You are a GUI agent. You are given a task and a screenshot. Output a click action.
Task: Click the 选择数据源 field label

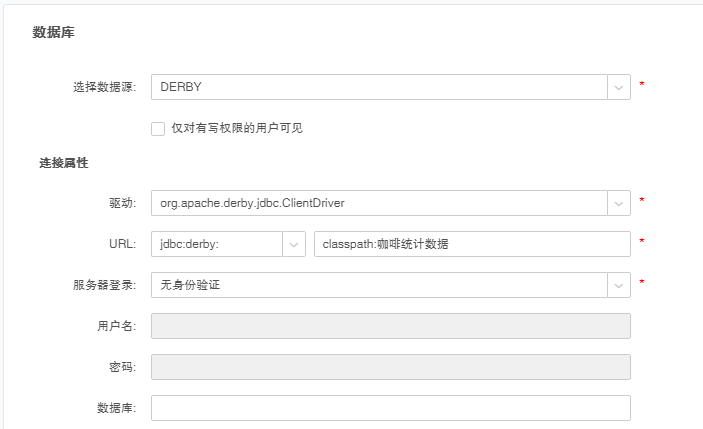104,88
